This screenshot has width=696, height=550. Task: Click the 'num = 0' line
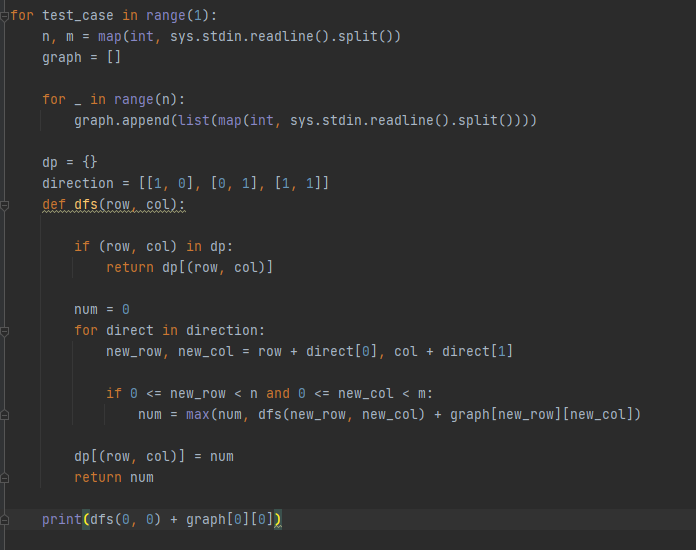point(102,310)
